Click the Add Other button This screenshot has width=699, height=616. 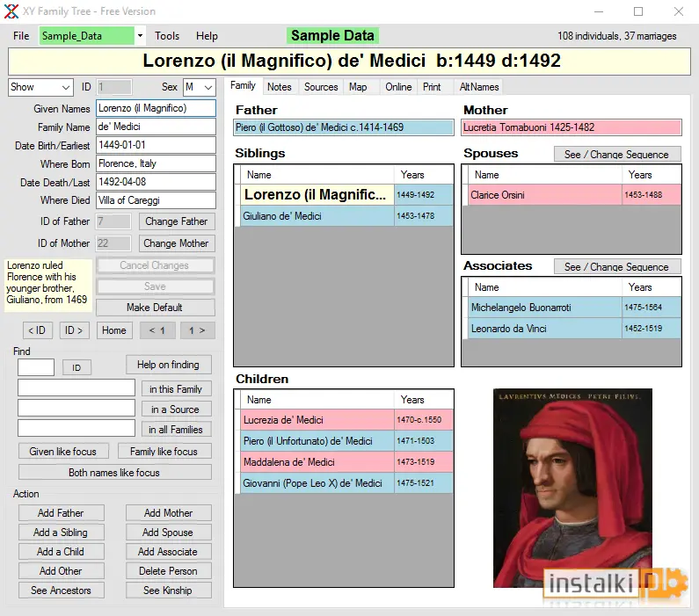(x=61, y=571)
